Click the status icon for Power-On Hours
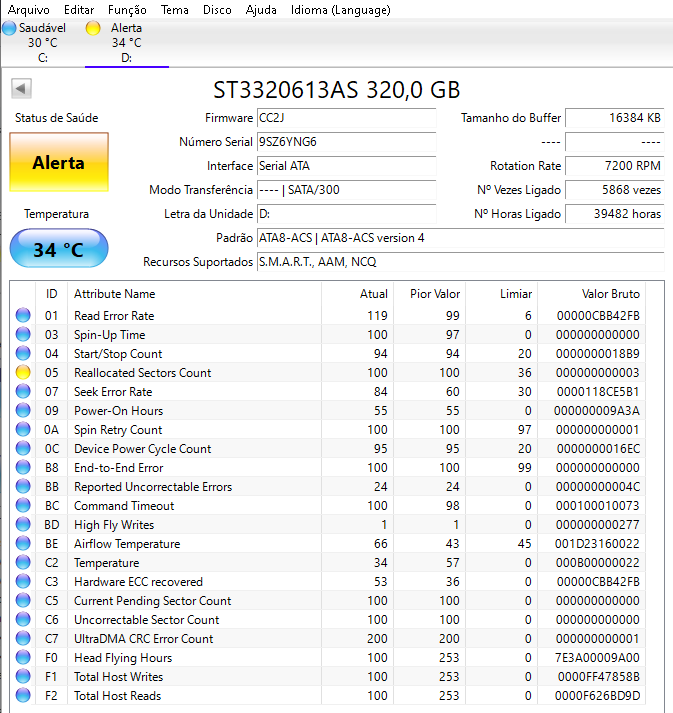This screenshot has height=713, width=673. 23,410
